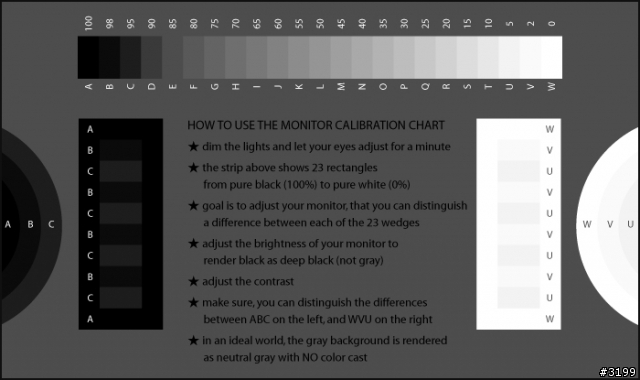Click 'render black as deep black (not gray)'

pos(293,260)
